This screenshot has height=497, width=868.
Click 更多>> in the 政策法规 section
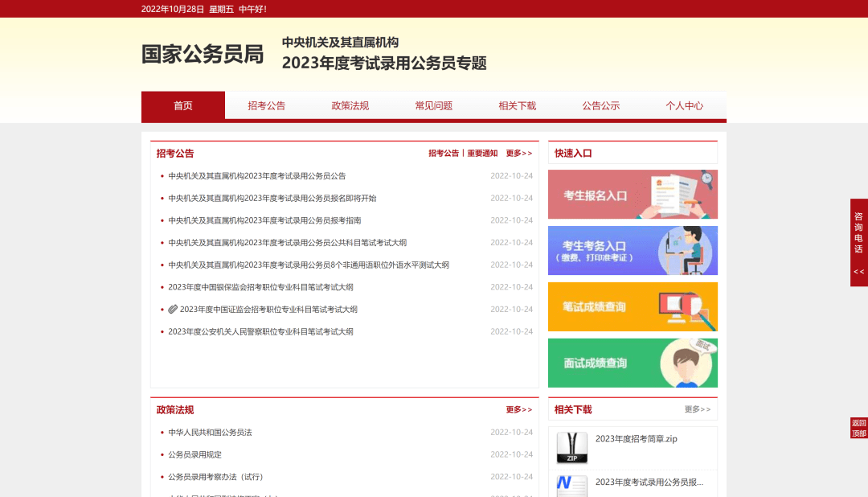[518, 410]
